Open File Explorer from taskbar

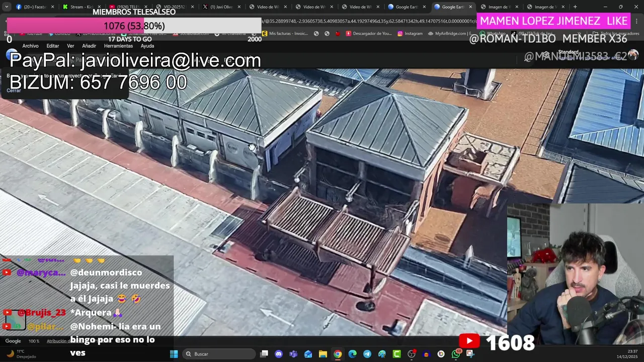click(323, 354)
